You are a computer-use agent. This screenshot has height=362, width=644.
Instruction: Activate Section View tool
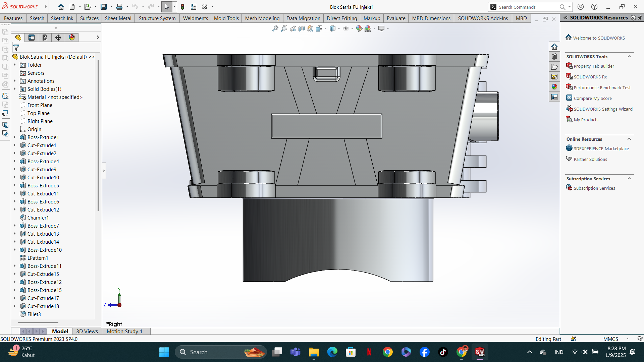click(302, 28)
